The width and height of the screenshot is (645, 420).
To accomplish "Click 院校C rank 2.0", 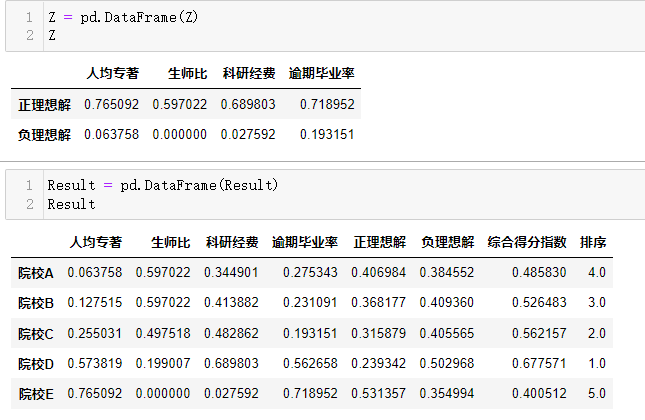I will point(597,333).
